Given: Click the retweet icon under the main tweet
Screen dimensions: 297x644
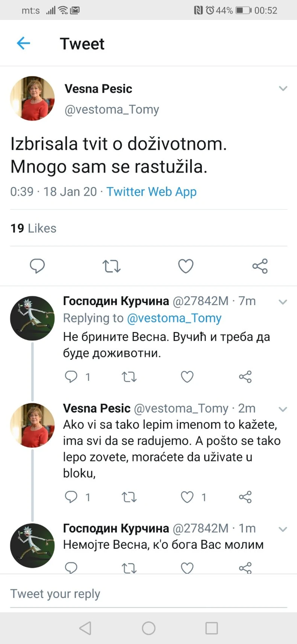Looking at the screenshot, I should tap(111, 266).
